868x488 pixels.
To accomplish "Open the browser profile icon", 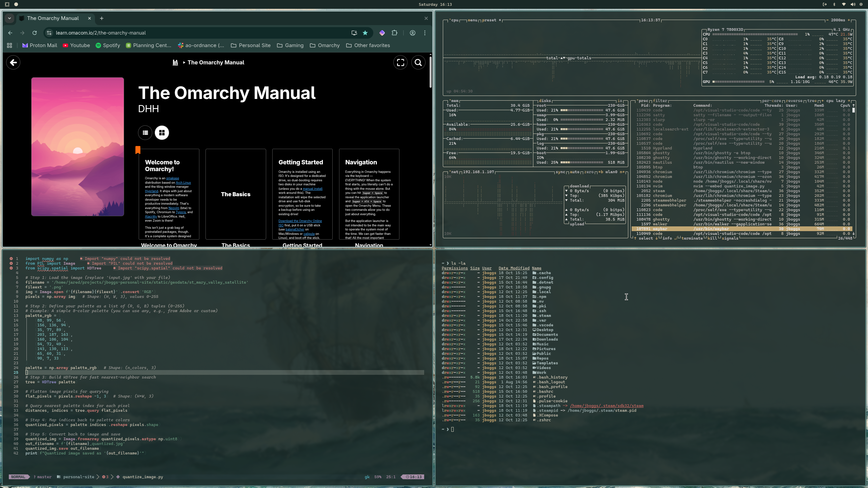I will click(x=413, y=33).
